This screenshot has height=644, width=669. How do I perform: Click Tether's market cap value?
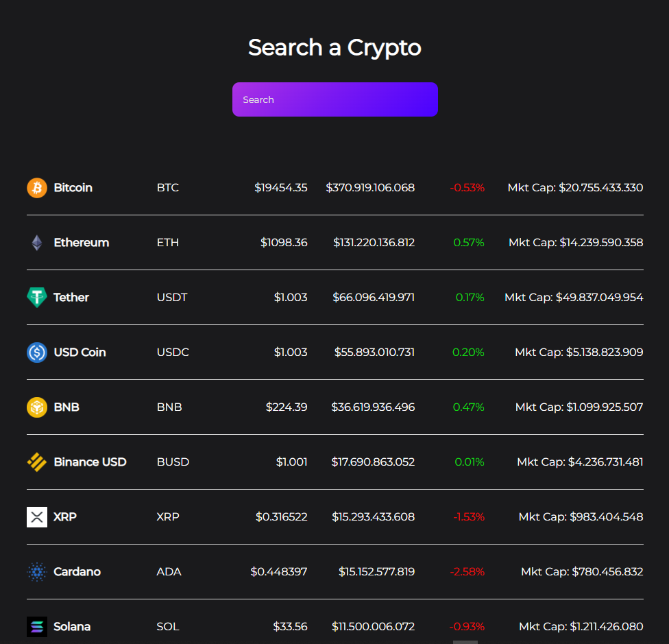click(x=573, y=297)
